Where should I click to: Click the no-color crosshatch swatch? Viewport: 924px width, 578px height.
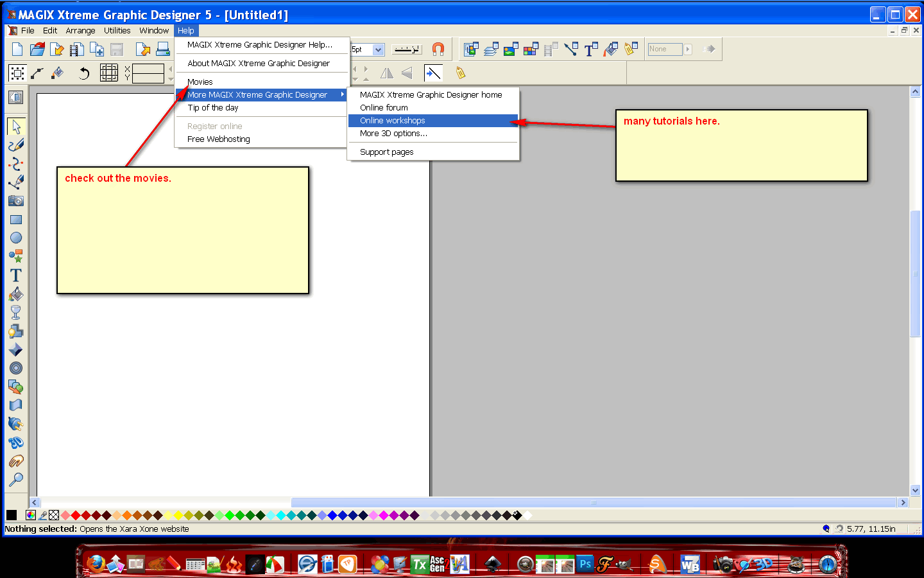coord(54,515)
